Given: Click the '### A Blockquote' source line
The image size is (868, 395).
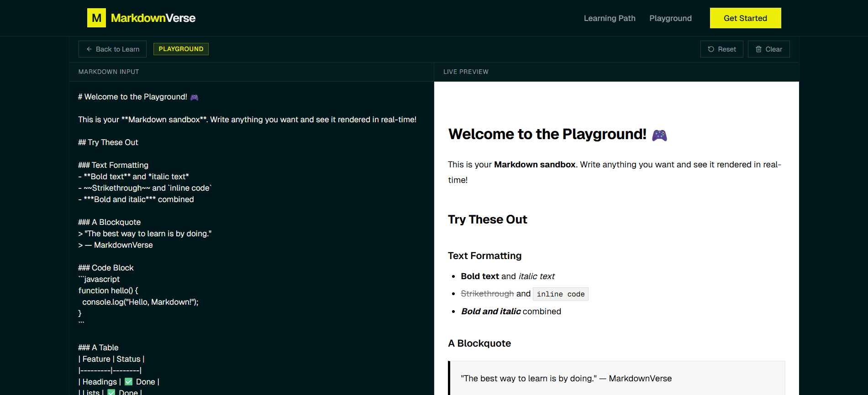Looking at the screenshot, I should [110, 222].
